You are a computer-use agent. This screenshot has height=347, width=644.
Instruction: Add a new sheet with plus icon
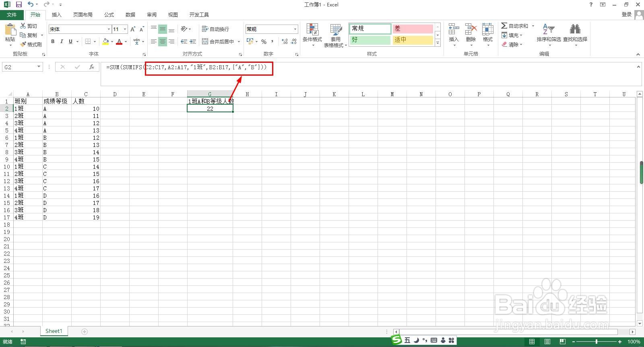pos(85,331)
